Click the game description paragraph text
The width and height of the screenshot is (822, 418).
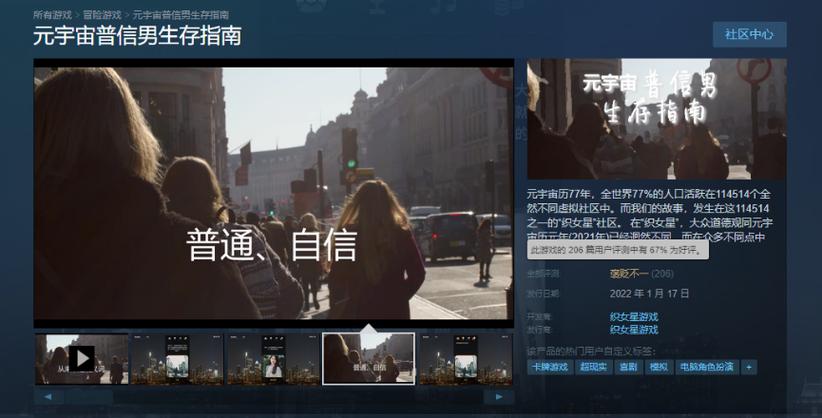pos(650,215)
